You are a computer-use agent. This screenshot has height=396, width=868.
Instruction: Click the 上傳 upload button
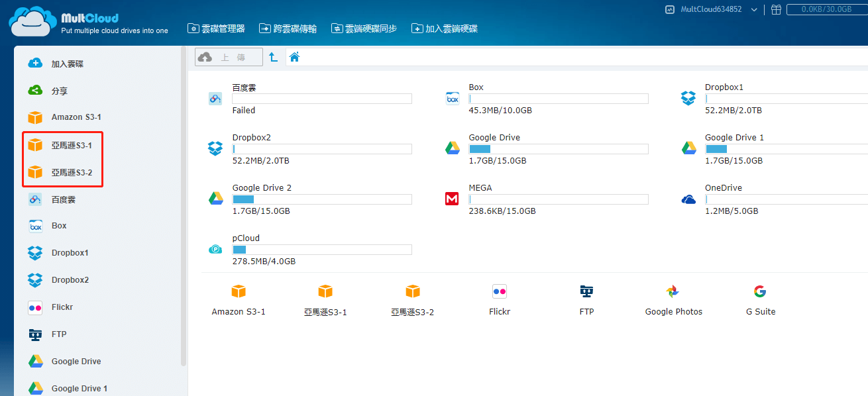(x=229, y=58)
